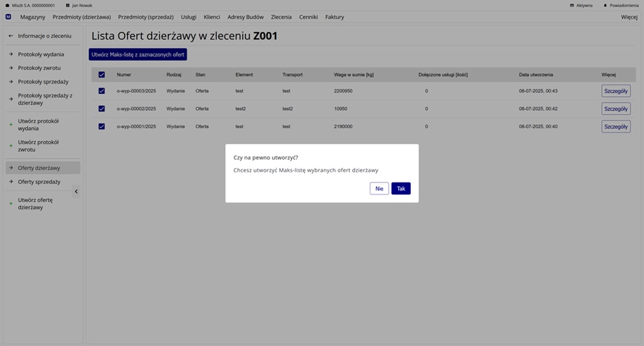This screenshot has width=644, height=346.
Task: Click plus icon next to Utwórz protokół wydania
Action: coord(11,125)
